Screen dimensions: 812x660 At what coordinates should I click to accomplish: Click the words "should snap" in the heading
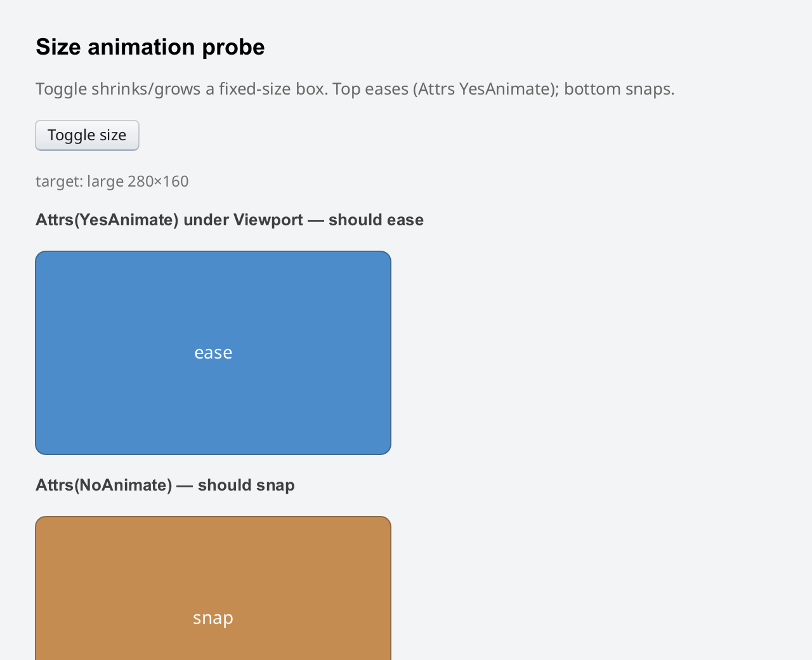pyautogui.click(x=246, y=485)
